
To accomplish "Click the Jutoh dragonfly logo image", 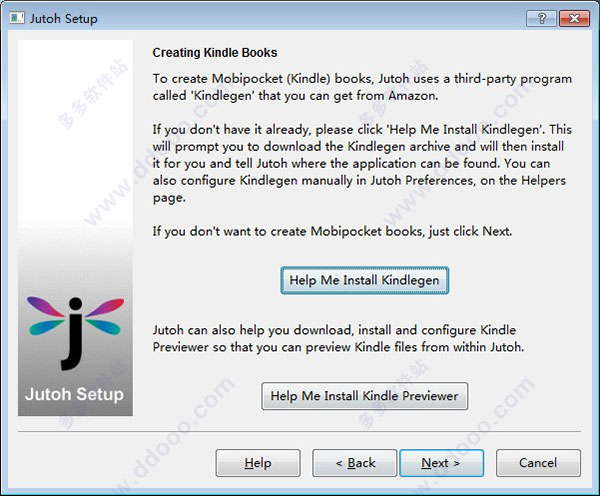I will tap(75, 333).
